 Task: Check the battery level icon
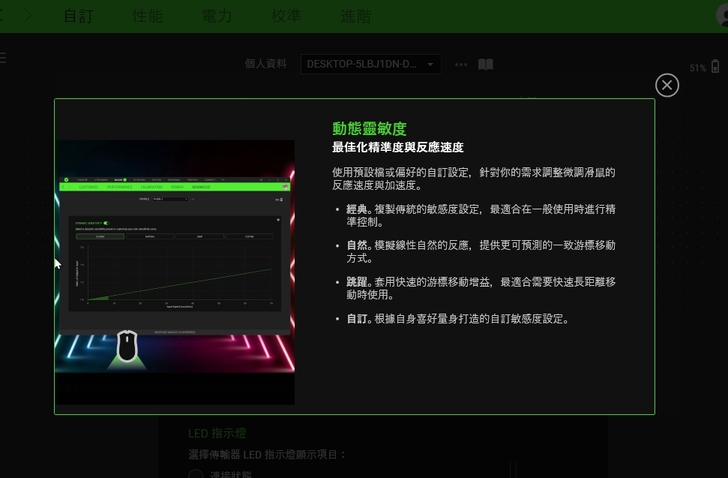click(715, 67)
